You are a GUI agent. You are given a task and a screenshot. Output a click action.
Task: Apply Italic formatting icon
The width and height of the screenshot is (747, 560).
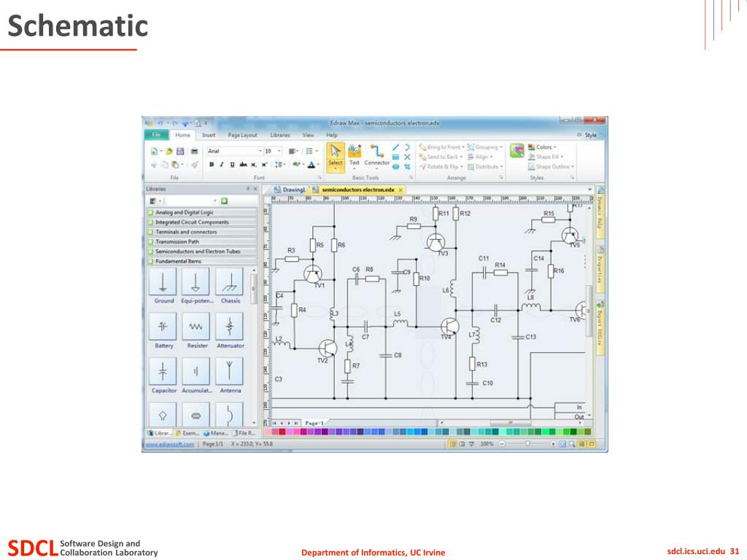pyautogui.click(x=222, y=165)
